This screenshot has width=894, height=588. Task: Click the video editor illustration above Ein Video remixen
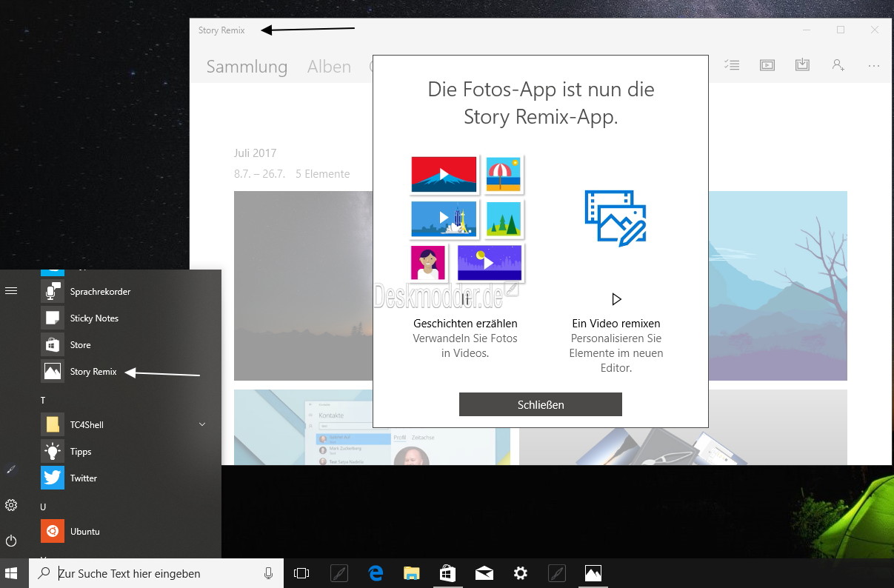click(x=615, y=218)
